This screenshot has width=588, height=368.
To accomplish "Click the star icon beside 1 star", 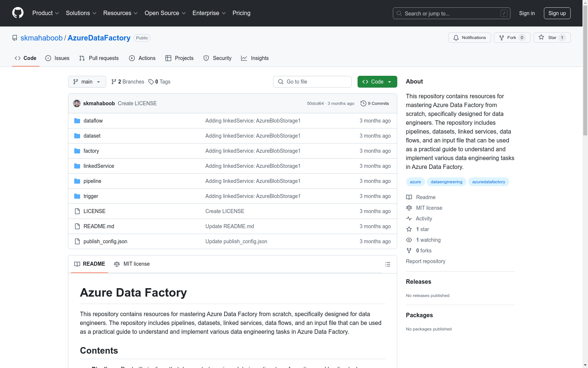I will (x=409, y=229).
